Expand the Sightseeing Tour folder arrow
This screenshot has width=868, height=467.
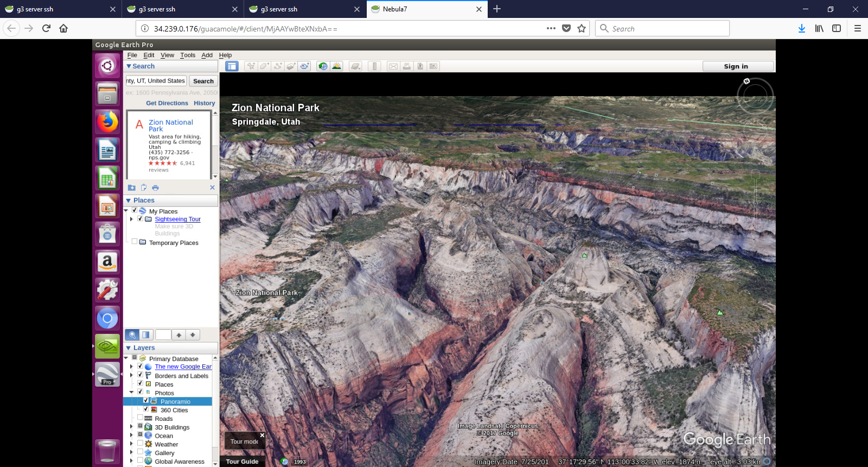click(131, 219)
